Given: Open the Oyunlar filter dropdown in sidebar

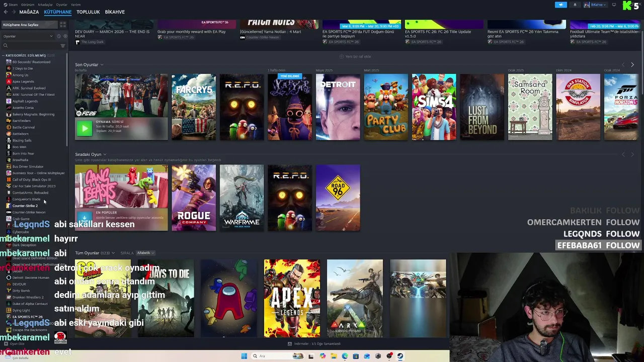Looking at the screenshot, I should tap(28, 36).
